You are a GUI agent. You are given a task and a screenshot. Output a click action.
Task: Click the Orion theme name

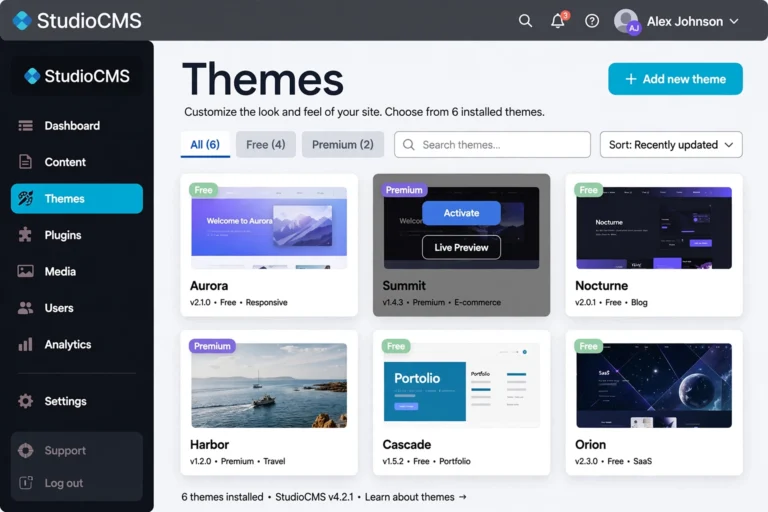[x=590, y=444]
